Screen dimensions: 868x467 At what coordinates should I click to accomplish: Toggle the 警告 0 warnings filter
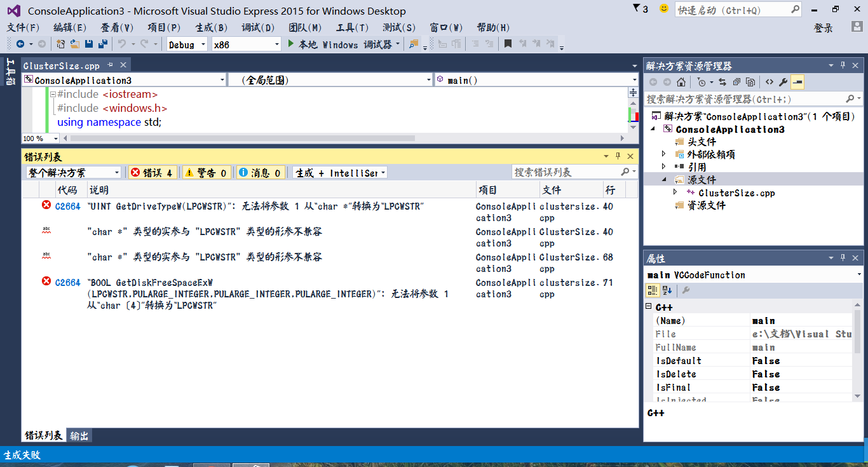coord(207,173)
